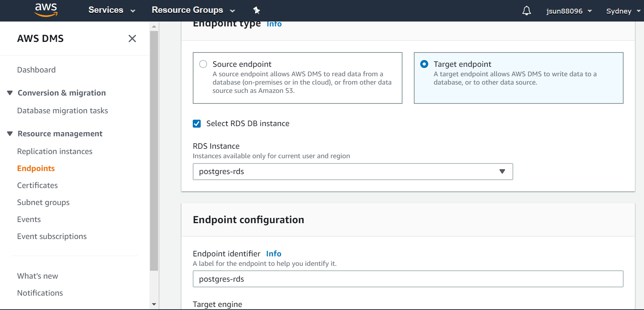Open the RDS Instance dropdown
This screenshot has height=310, width=644.
coord(352,172)
